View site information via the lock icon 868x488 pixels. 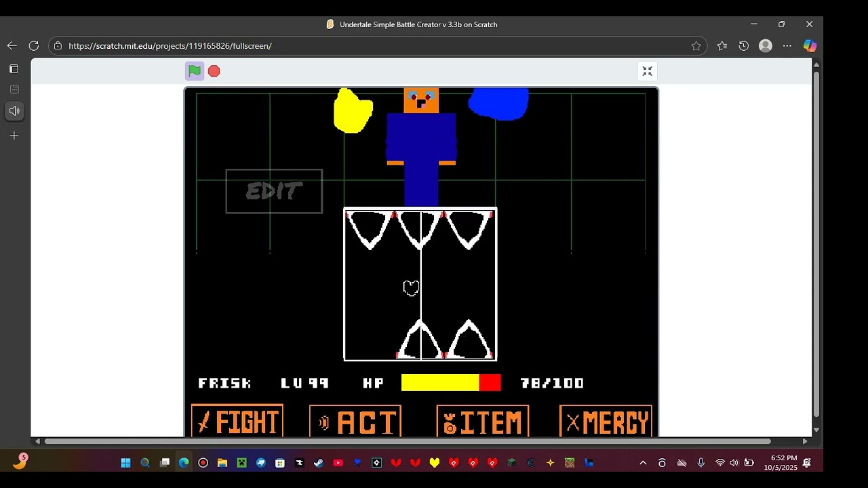point(58,45)
